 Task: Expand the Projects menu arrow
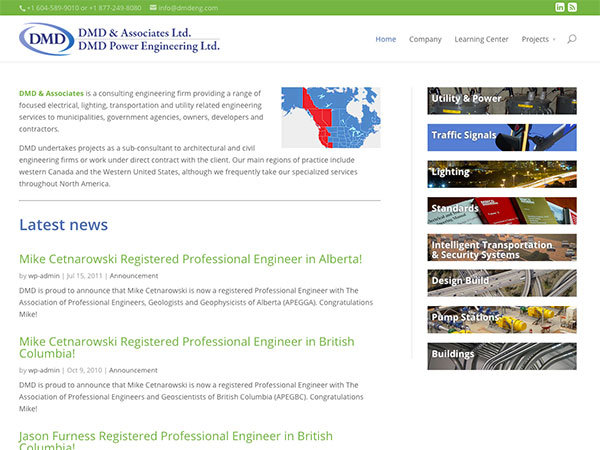(x=554, y=39)
